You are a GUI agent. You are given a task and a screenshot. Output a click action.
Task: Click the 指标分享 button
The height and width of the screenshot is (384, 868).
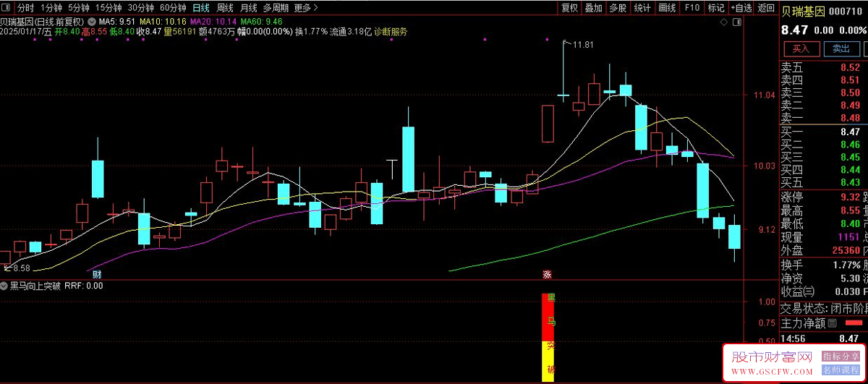(x=841, y=357)
